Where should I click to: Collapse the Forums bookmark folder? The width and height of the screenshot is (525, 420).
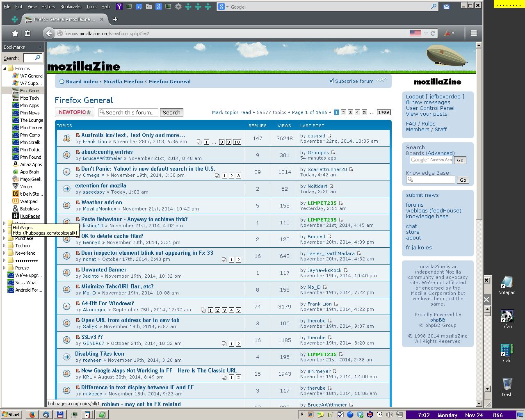[x=5, y=68]
